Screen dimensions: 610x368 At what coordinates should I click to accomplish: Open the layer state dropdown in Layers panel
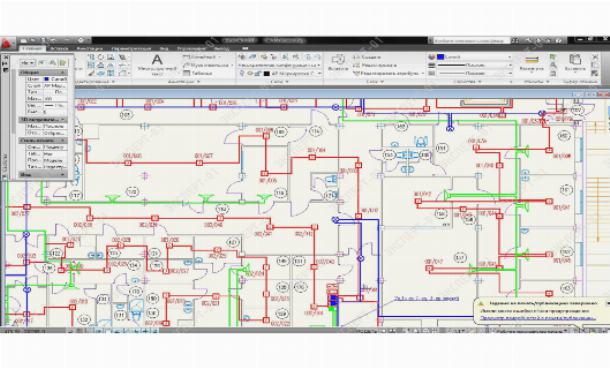319,65
